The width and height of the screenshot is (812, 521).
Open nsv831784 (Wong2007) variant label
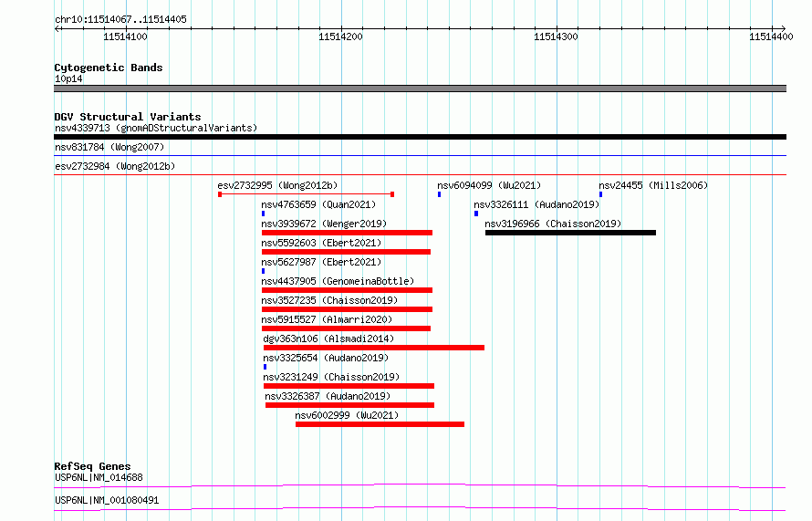point(109,147)
